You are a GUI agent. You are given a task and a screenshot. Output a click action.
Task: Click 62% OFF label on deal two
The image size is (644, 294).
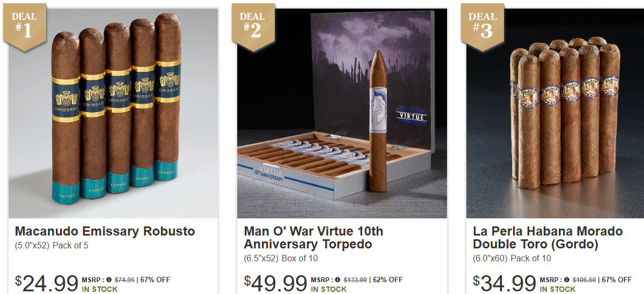coord(387,280)
